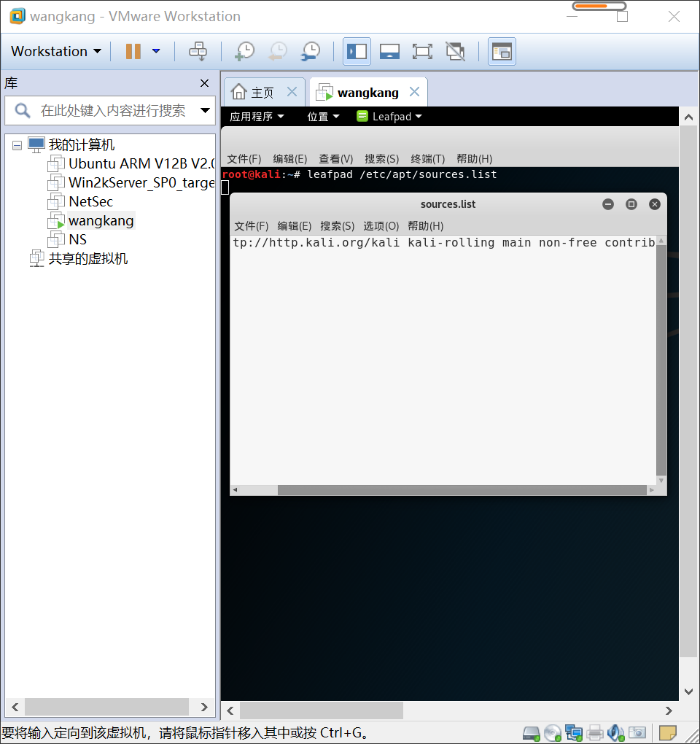This screenshot has height=744, width=700.
Task: Open the console view icon in toolbar
Action: click(502, 51)
